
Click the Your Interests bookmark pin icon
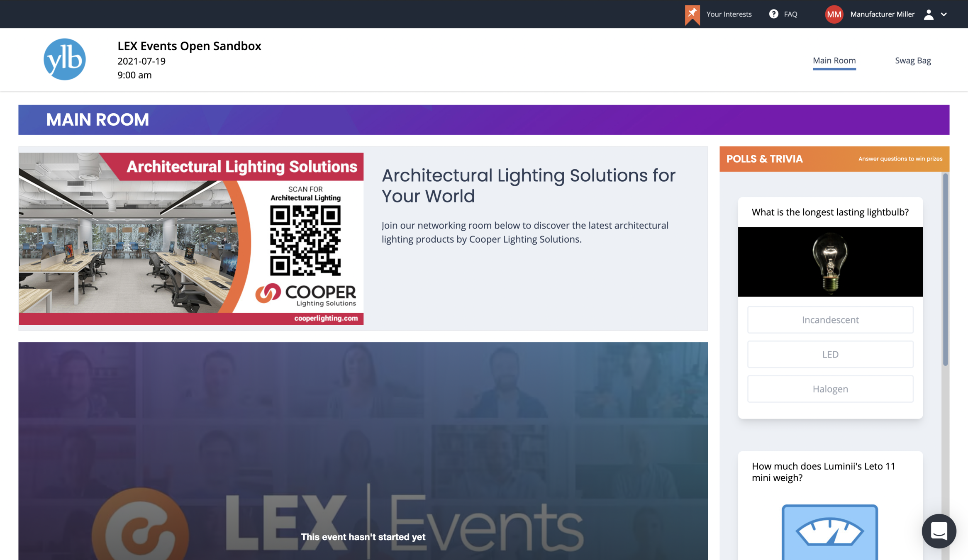pos(692,15)
